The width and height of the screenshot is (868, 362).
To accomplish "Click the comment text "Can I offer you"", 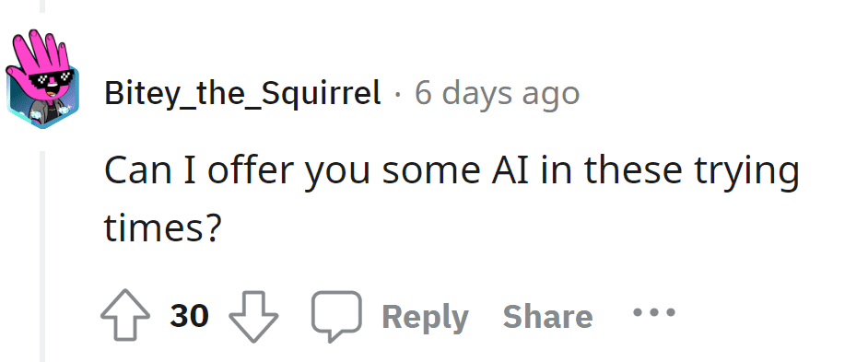I will 237,171.
